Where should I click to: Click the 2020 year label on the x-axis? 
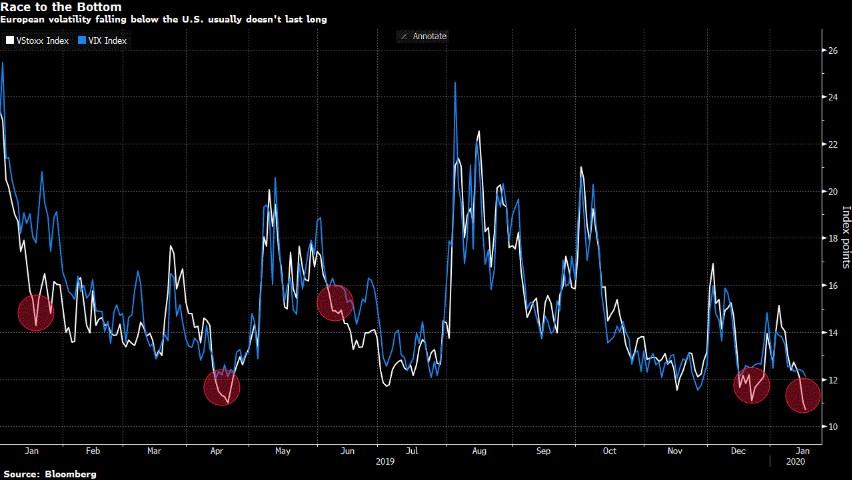click(796, 463)
